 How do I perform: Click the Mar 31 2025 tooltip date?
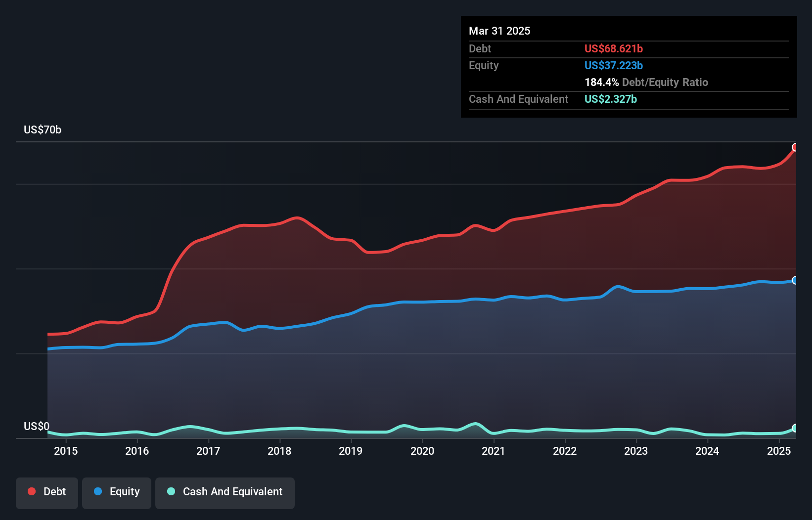(x=499, y=31)
